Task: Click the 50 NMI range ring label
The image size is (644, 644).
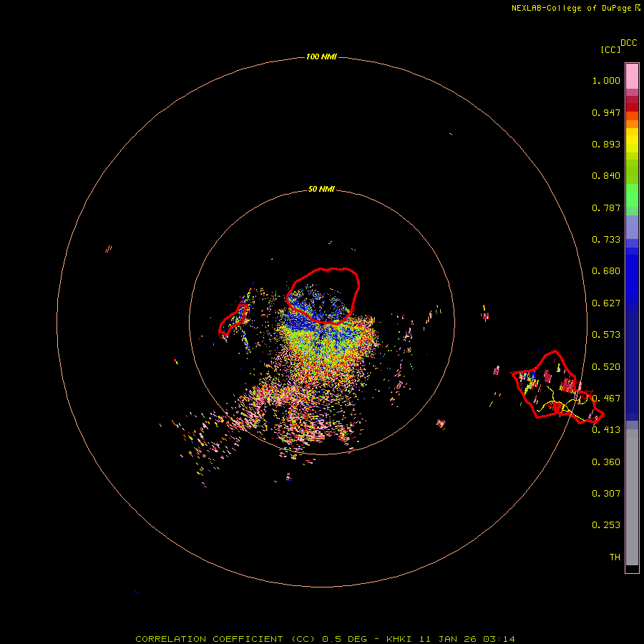Action: (x=321, y=189)
